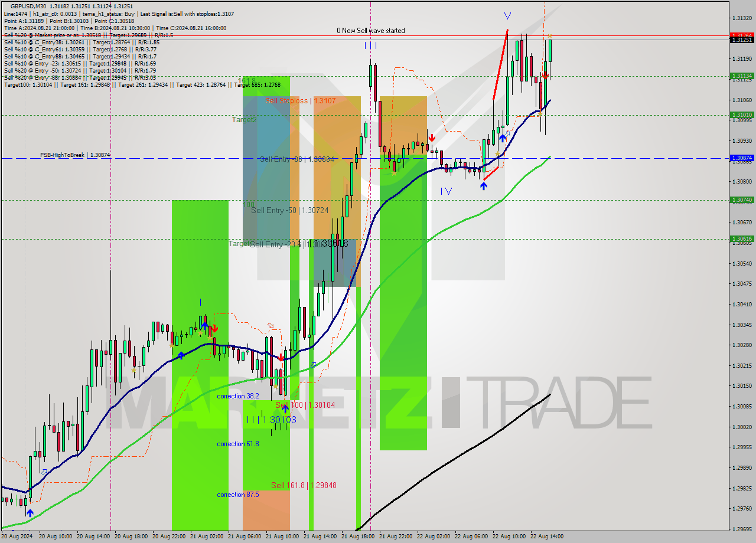Screen dimensions: 756x543
Task: Click the '22 Aug 14:00' time axis label
Action: (547, 537)
